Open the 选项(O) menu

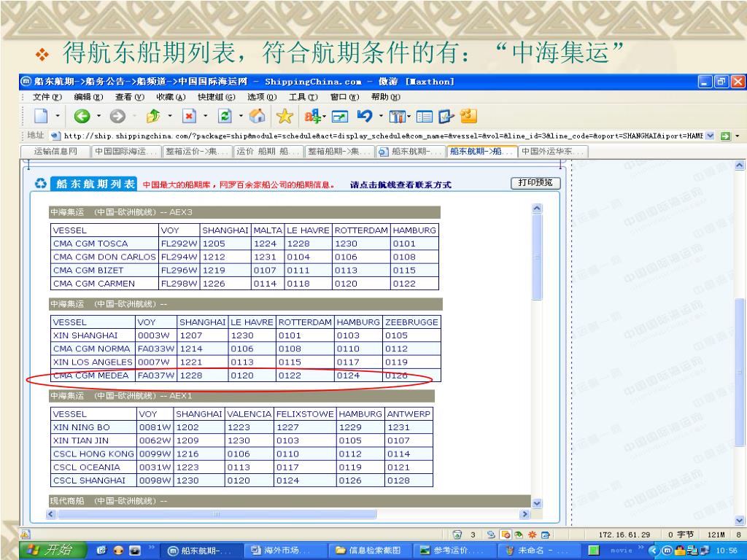pyautogui.click(x=262, y=97)
